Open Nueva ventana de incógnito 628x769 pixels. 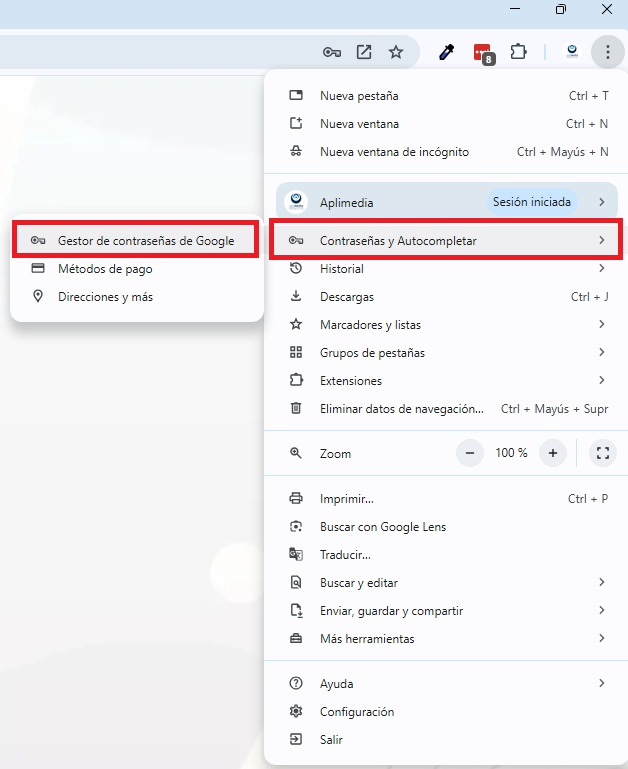point(394,152)
